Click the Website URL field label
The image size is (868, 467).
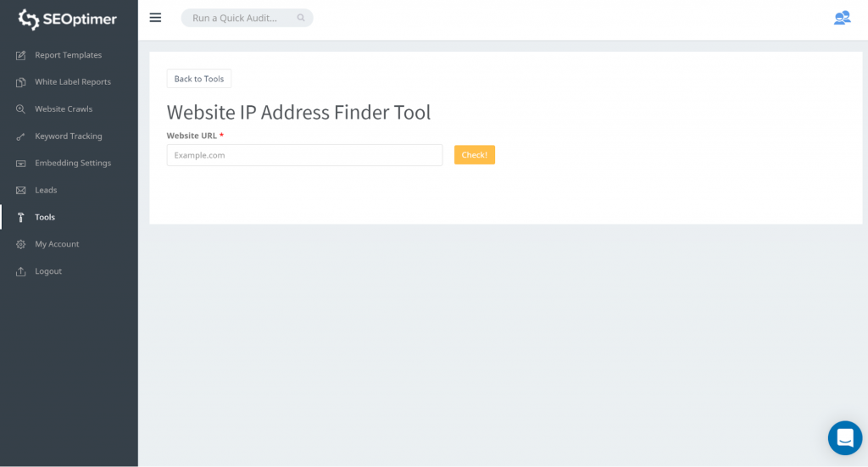192,136
